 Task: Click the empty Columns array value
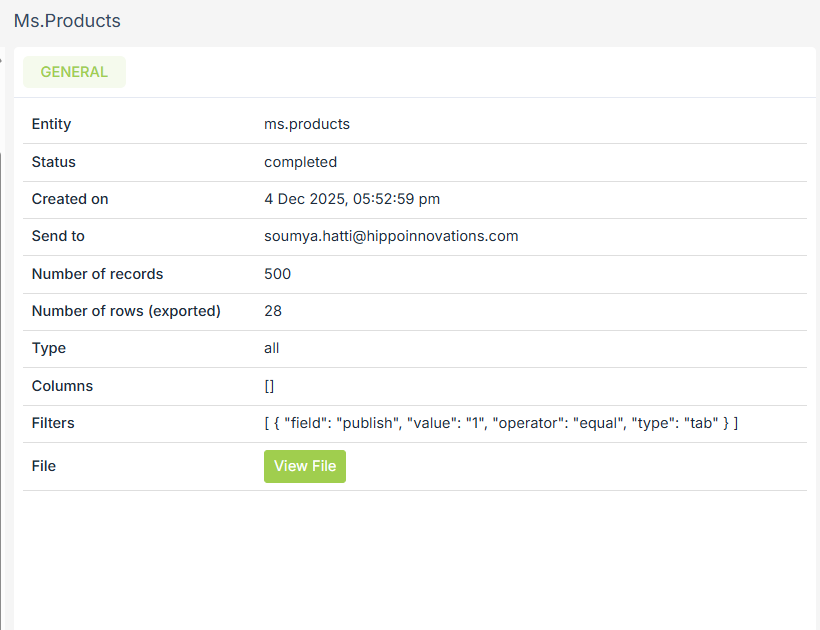[x=269, y=386]
